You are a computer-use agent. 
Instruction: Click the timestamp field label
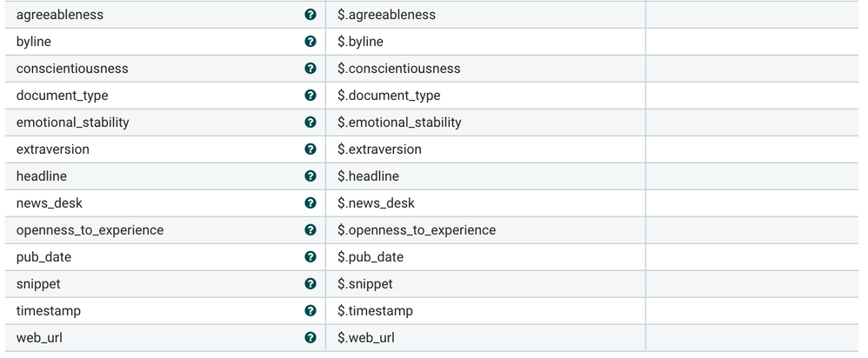tap(49, 311)
